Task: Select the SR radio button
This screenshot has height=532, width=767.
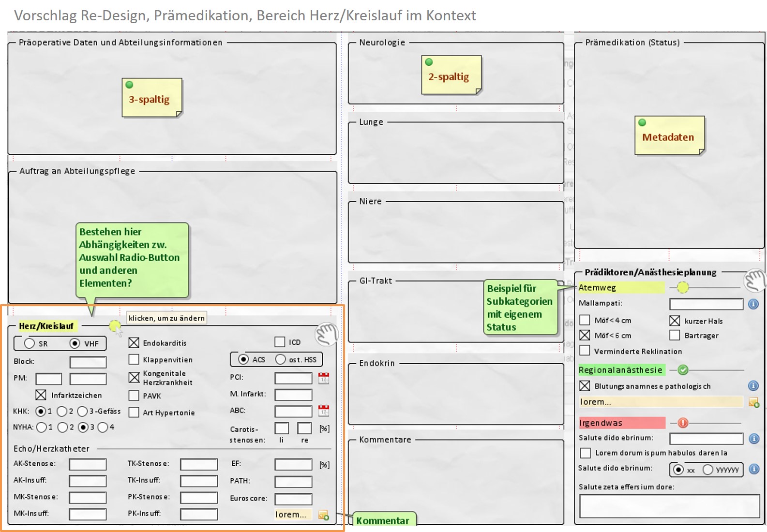Action: (30, 343)
